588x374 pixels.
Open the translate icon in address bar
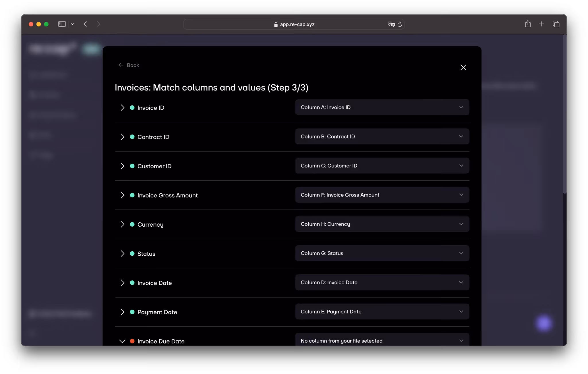tap(391, 24)
